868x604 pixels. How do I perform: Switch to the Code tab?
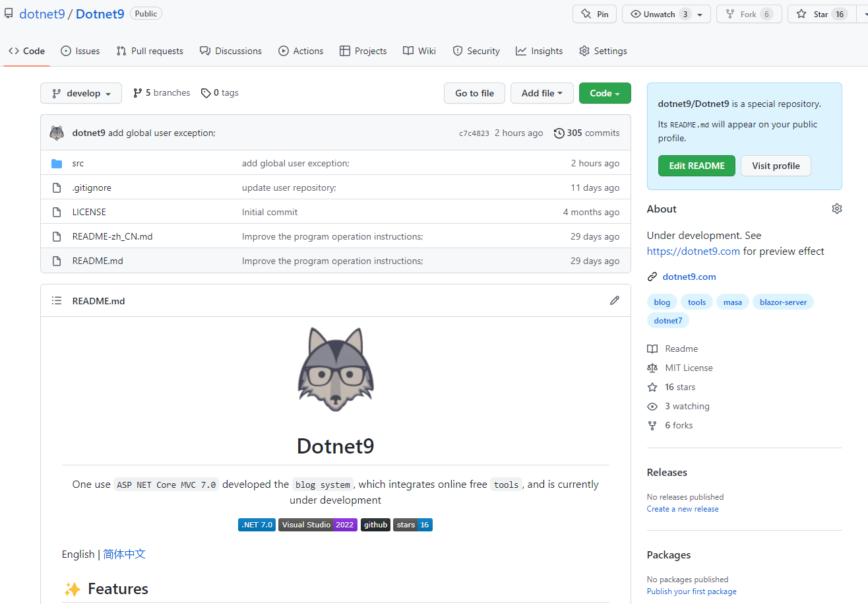click(27, 51)
